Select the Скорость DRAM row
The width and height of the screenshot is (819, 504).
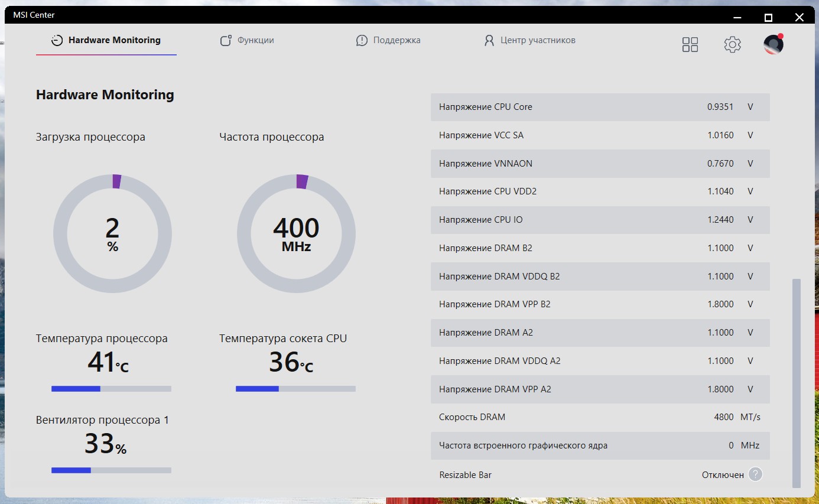pos(600,417)
